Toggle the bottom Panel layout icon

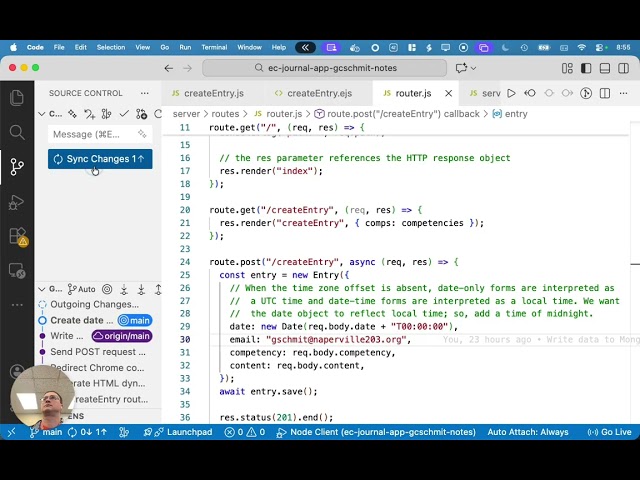click(601, 68)
